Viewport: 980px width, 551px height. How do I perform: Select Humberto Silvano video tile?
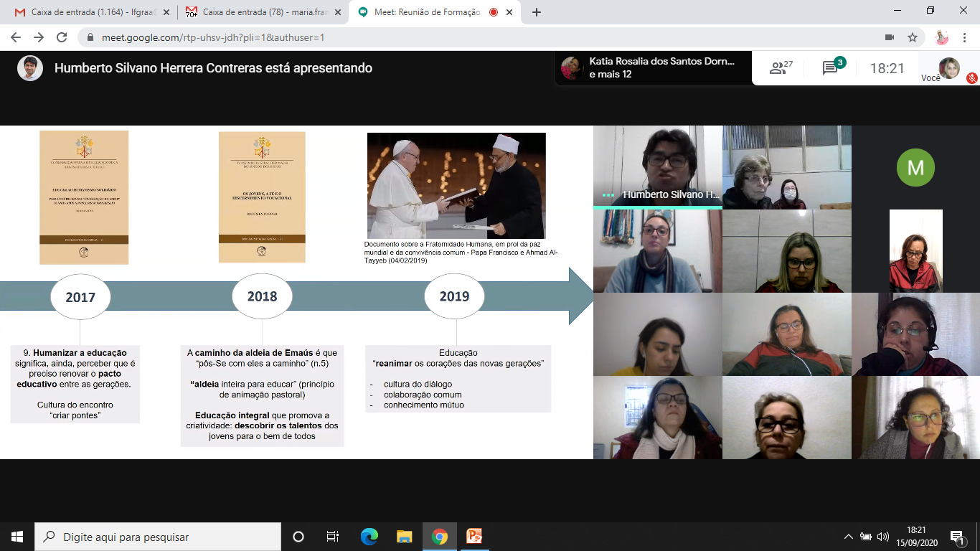click(657, 166)
